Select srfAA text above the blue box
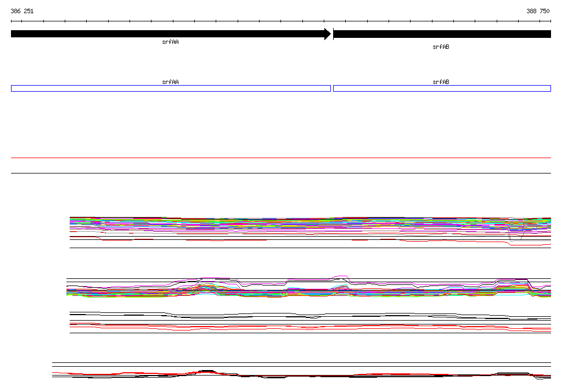The width and height of the screenshot is (562, 392). [170, 82]
